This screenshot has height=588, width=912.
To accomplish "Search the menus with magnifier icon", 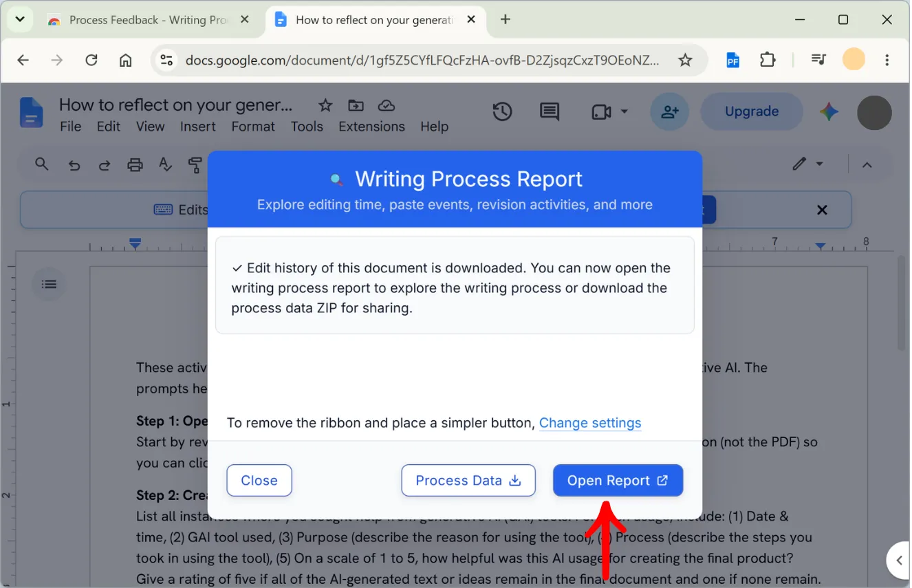I will tap(42, 164).
